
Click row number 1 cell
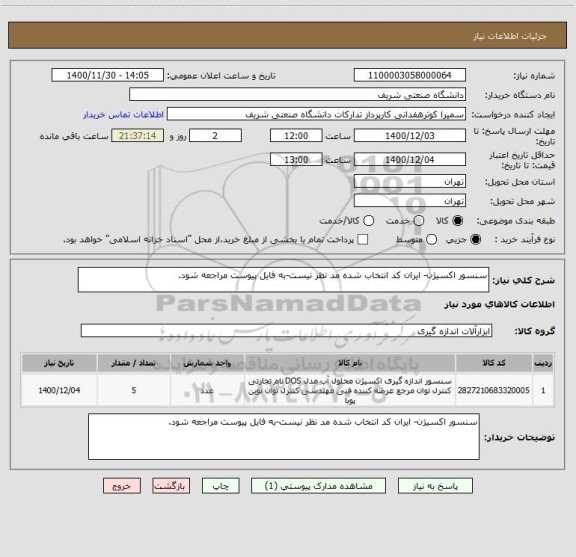(x=543, y=390)
